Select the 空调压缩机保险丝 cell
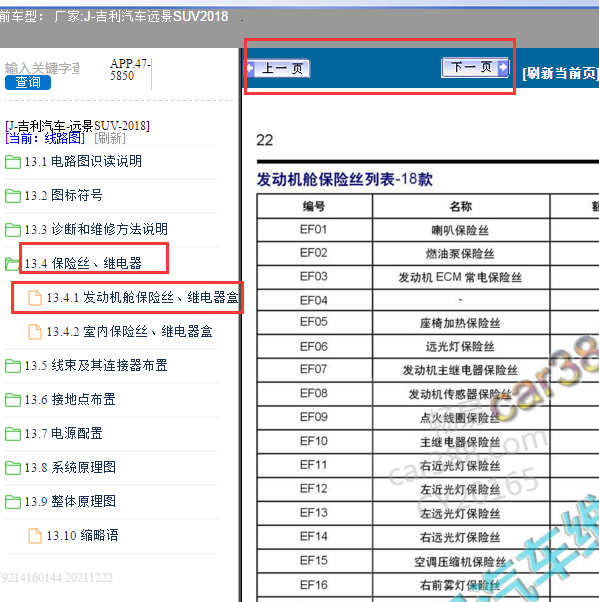The image size is (599, 602). 460,562
